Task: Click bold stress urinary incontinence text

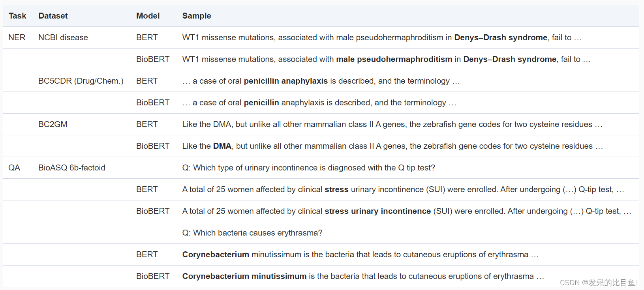Action: (x=378, y=211)
